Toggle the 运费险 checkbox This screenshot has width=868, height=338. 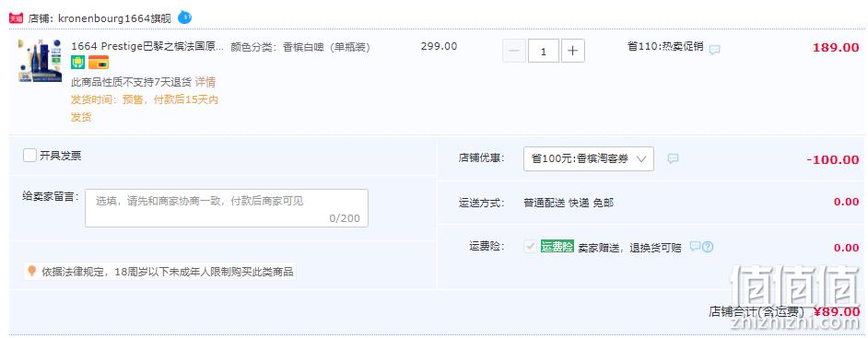pyautogui.click(x=531, y=247)
